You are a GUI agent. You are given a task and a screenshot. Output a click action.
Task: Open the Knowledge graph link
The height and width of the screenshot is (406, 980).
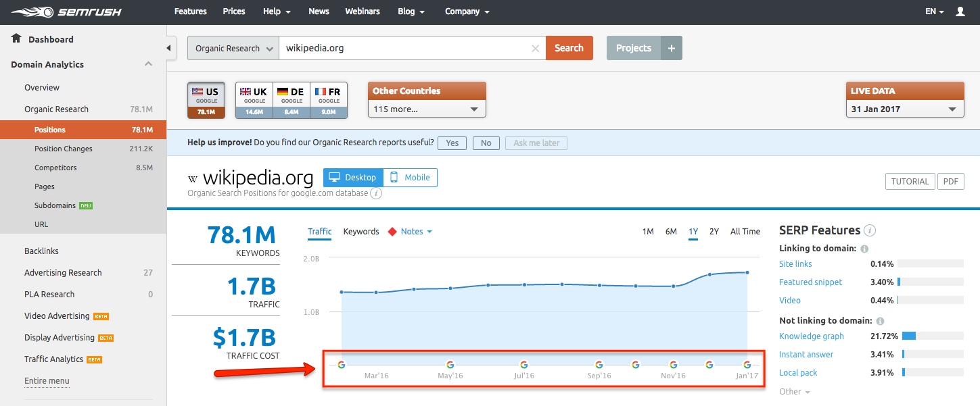pos(811,336)
